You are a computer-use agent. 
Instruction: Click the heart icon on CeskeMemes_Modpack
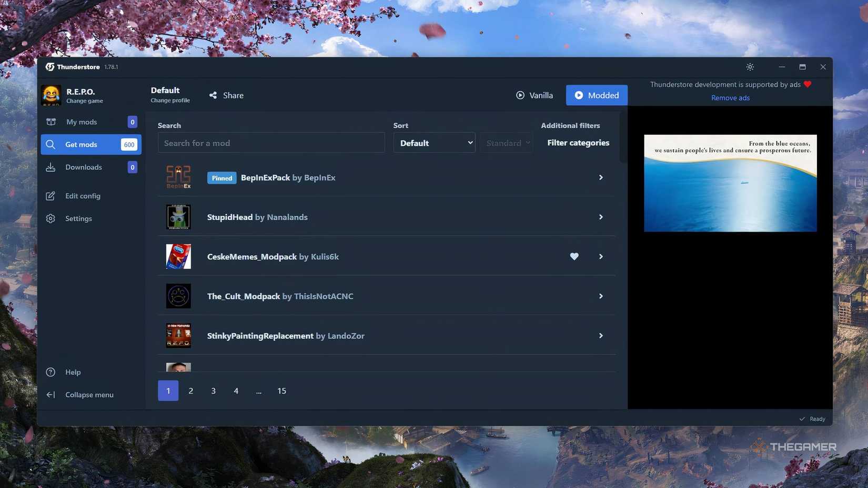[574, 257]
